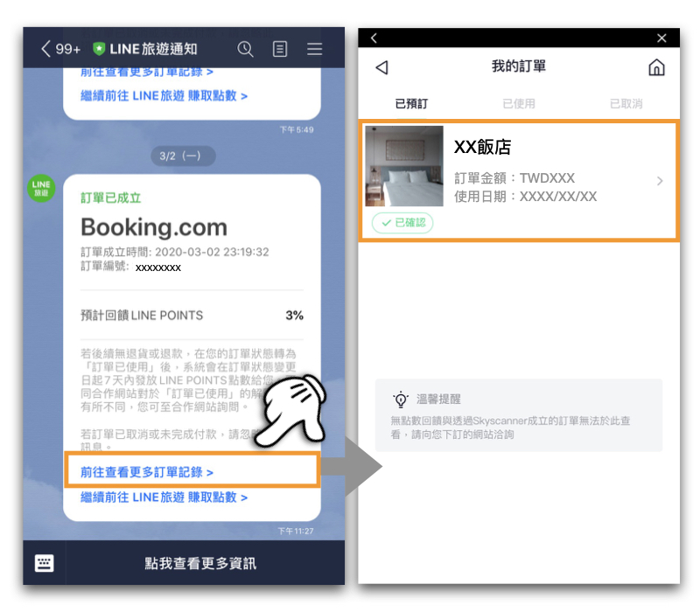Tap 點我查看更多資訊 bottom menu button

pyautogui.click(x=200, y=563)
